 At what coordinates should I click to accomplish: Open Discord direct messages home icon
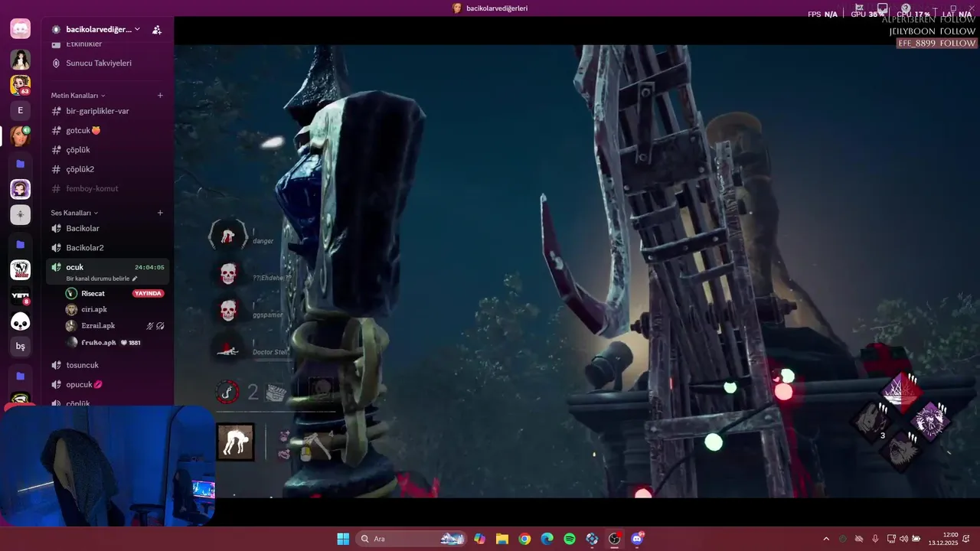(21, 29)
